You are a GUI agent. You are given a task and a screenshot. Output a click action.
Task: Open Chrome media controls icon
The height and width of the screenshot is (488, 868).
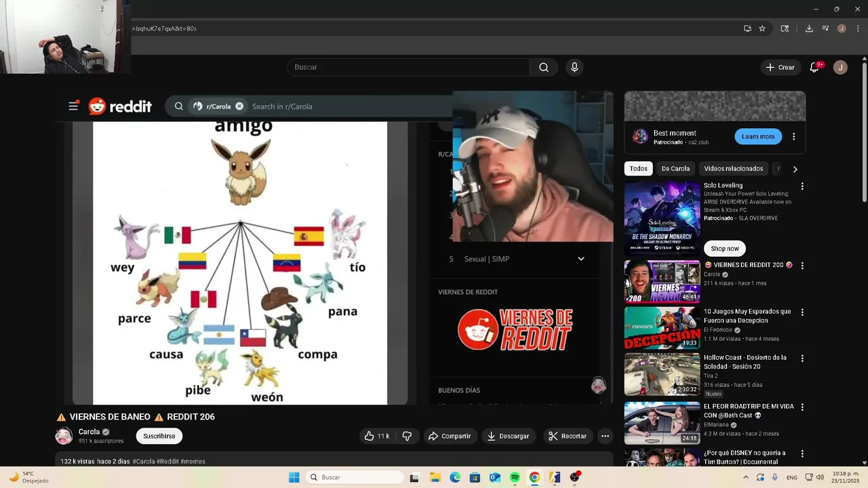825,28
